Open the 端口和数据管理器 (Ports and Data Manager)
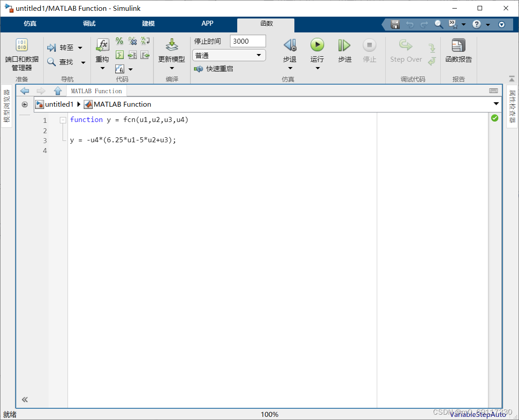 (x=22, y=54)
